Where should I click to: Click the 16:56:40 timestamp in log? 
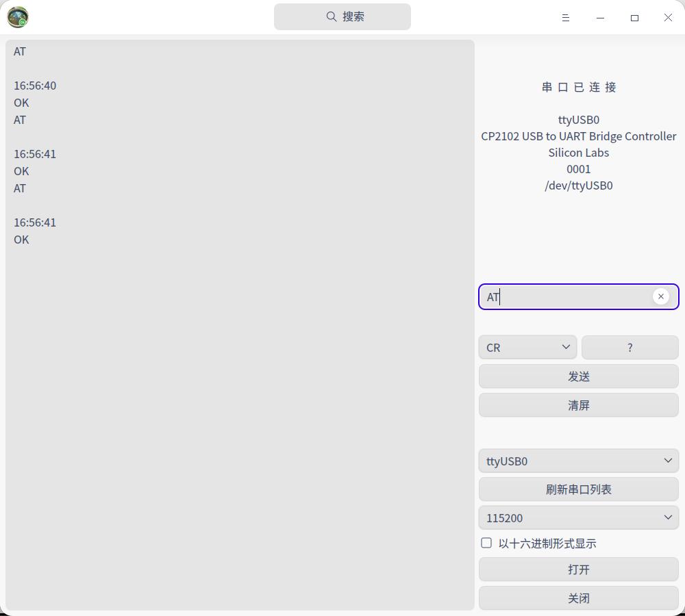35,86
